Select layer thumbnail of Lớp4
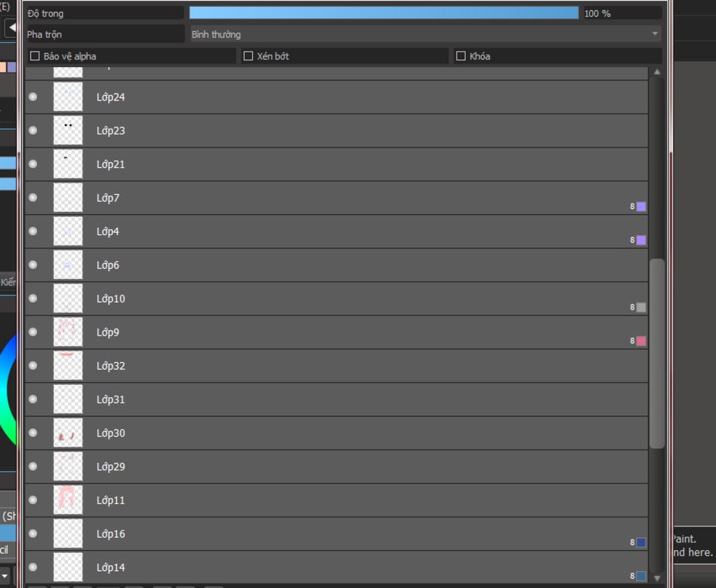This screenshot has height=588, width=716. (x=68, y=231)
